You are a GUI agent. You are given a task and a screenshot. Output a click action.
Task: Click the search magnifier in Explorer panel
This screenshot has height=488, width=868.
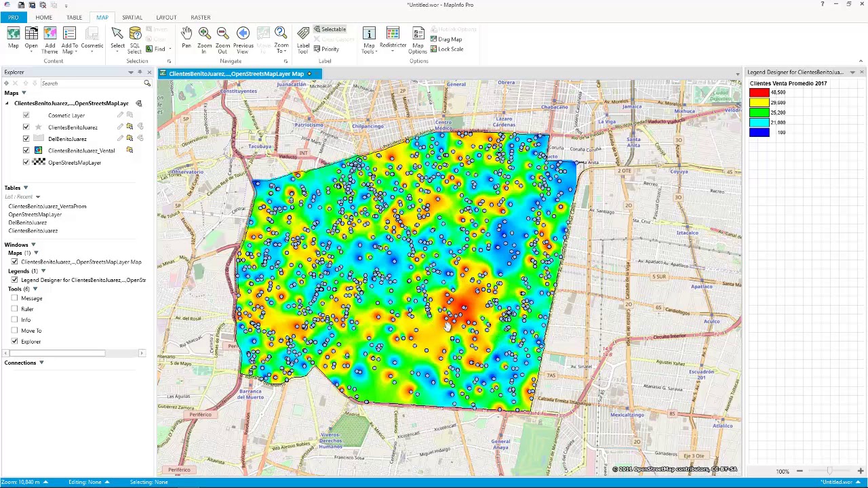point(146,83)
